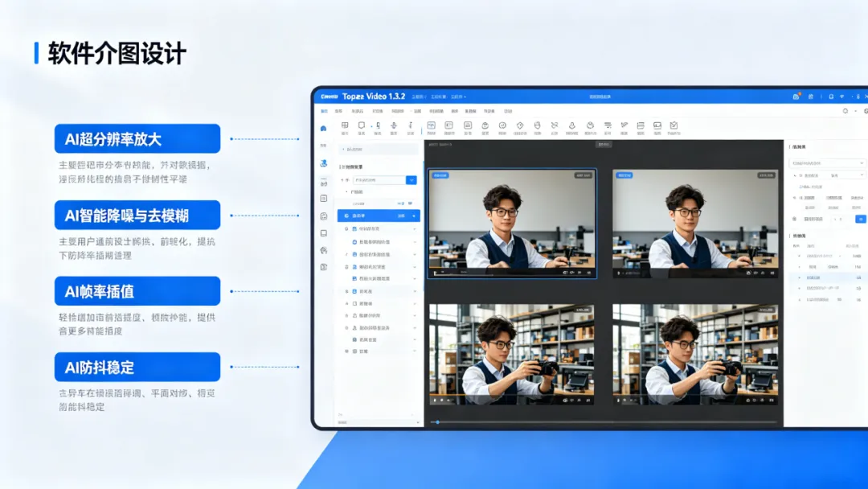Click the AI防抖稳定 button
Screen dimensions: 868x489
click(137, 367)
